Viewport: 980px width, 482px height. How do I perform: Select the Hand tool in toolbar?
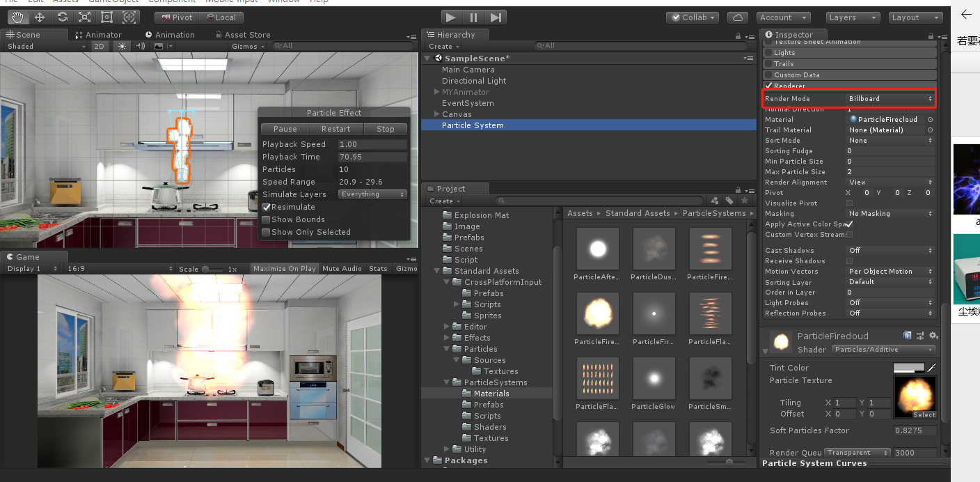coord(17,17)
